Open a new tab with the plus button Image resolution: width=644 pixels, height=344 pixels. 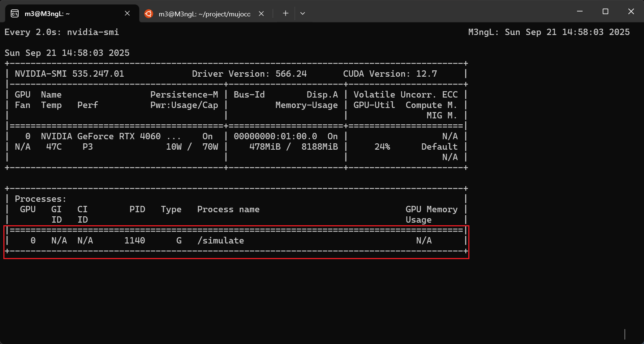(x=286, y=13)
